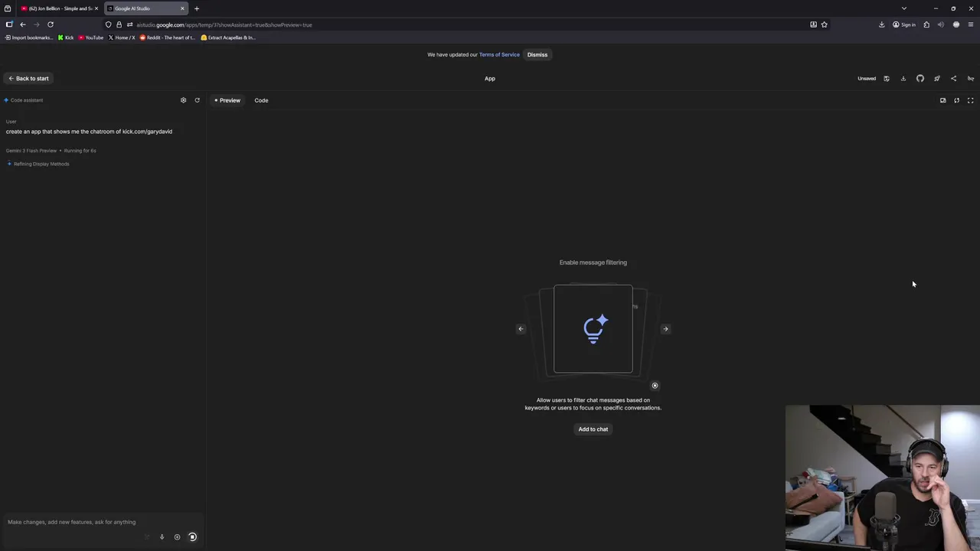This screenshot has height=551, width=980.
Task: Click the lightbulb suggestion card
Action: point(593,329)
